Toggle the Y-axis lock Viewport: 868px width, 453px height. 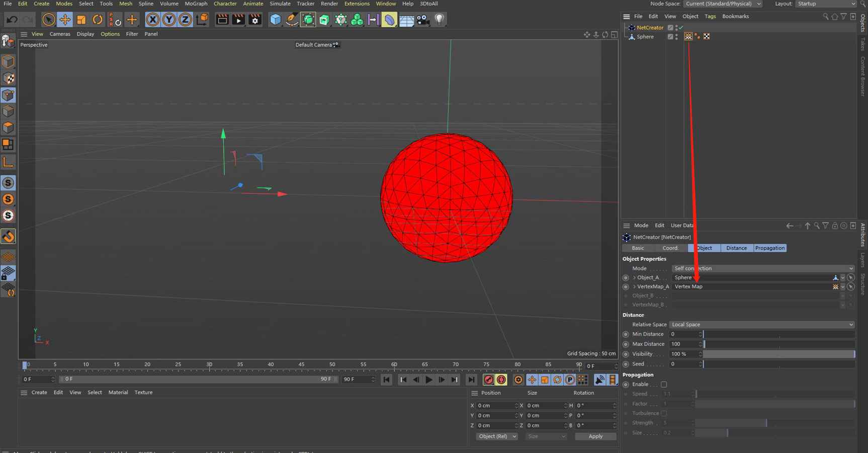[x=169, y=20]
